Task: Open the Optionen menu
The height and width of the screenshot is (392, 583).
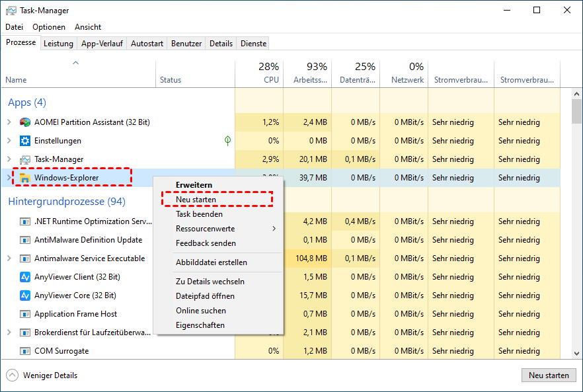Action: tap(49, 27)
